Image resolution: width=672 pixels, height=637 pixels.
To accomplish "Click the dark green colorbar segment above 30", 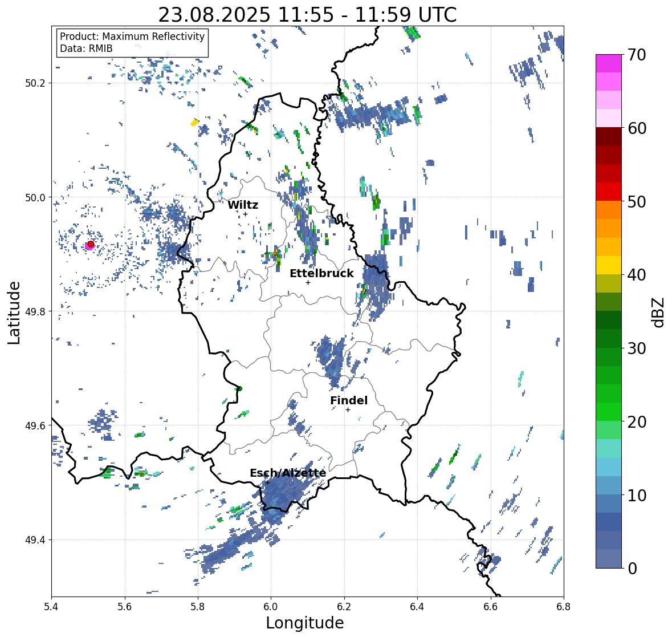I will 609,339.
